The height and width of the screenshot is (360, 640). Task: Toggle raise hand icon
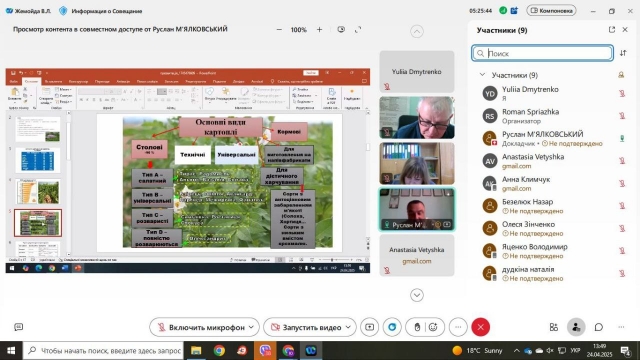[417, 327]
